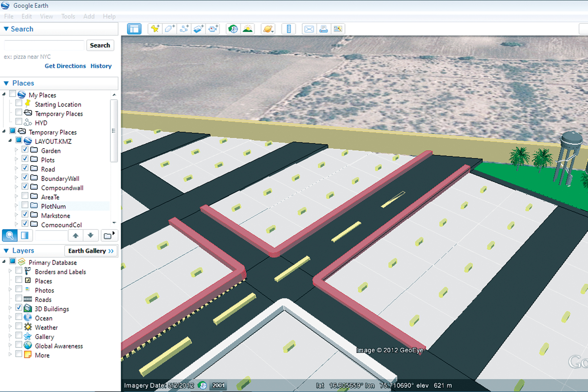
Task: Click the Weather sun icon
Action: click(28, 327)
